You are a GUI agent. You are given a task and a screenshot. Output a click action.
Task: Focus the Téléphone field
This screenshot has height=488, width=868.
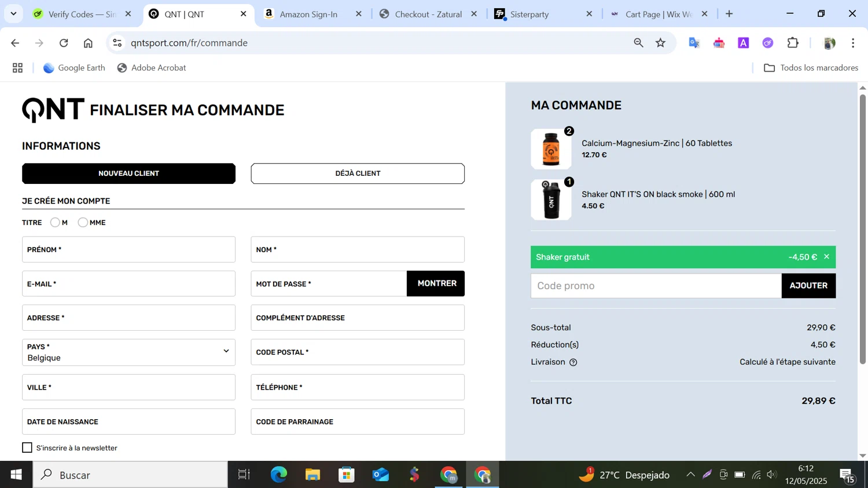(x=358, y=387)
